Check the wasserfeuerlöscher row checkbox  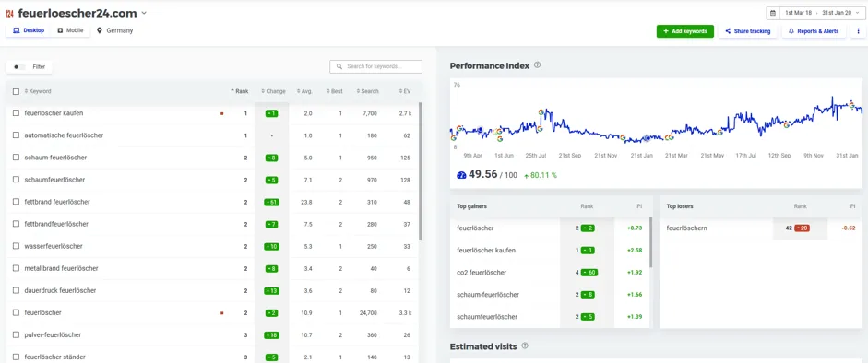coord(16,246)
